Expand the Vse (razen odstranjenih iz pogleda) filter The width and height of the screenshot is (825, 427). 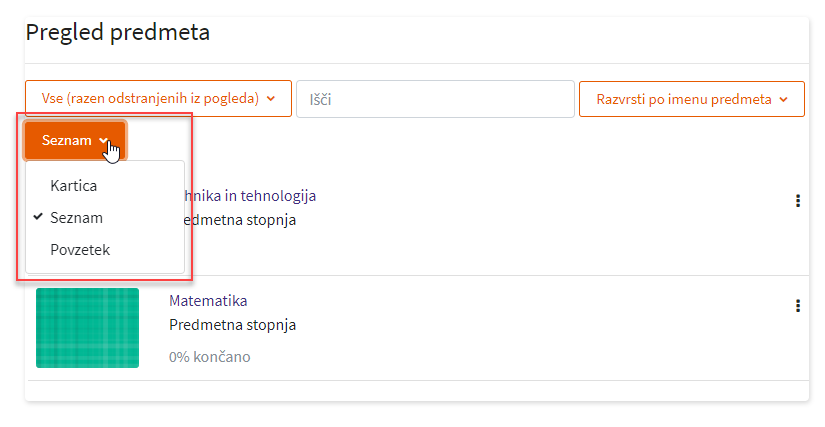tap(158, 99)
